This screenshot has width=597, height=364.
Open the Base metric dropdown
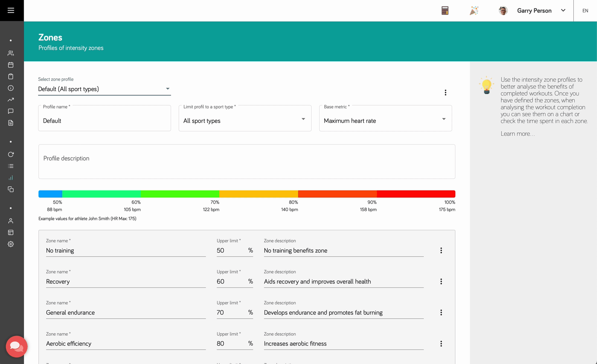(385, 120)
